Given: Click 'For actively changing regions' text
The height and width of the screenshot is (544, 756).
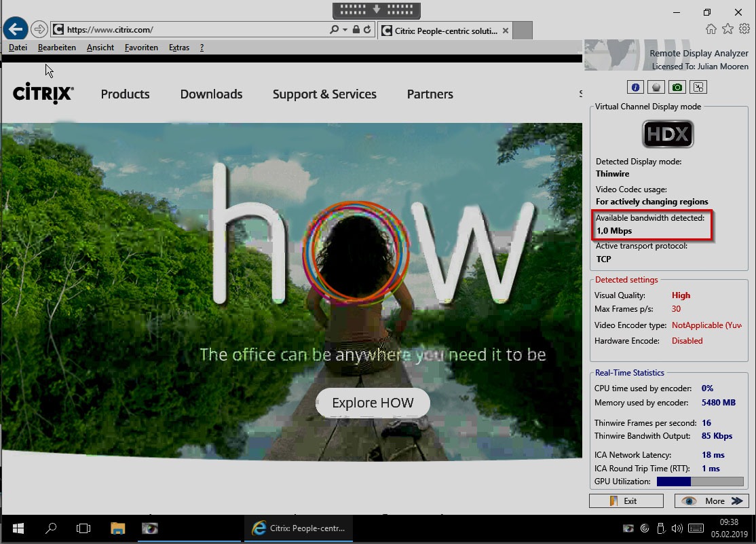Looking at the screenshot, I should [x=652, y=202].
